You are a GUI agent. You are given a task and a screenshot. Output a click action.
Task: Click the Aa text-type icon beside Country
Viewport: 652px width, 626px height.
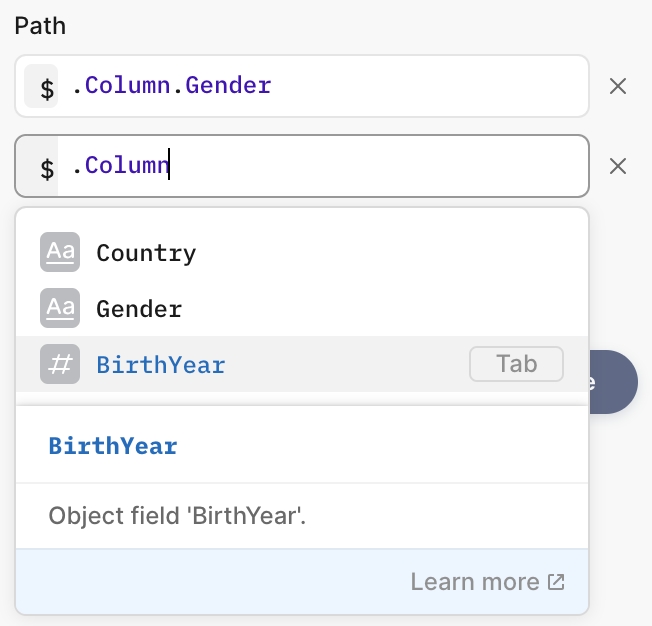pos(60,252)
